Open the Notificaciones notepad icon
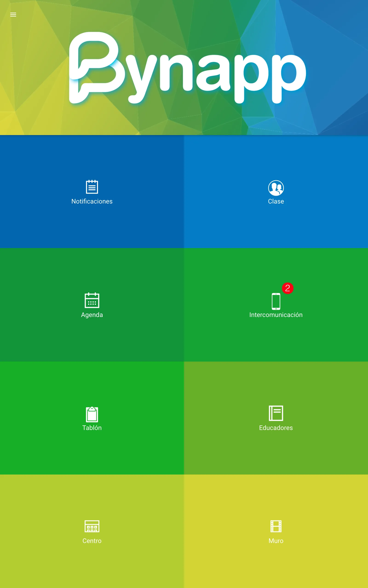This screenshot has height=588, width=368. (92, 187)
